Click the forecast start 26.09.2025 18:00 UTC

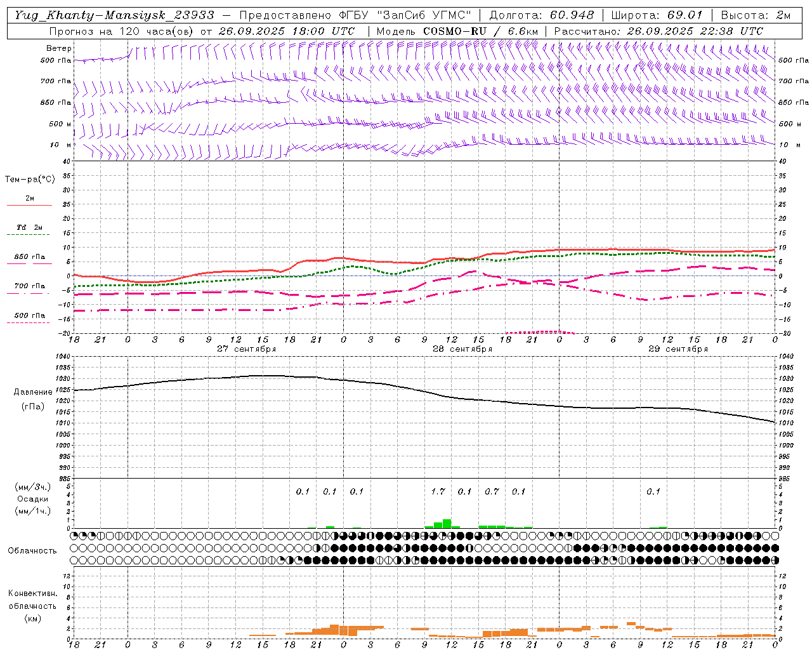point(286,31)
